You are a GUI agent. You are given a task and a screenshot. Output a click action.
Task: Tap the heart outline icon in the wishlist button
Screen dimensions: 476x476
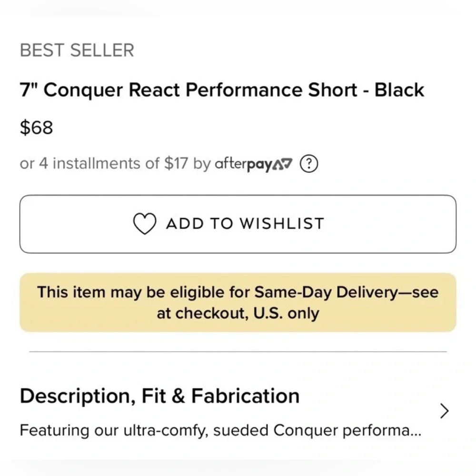pyautogui.click(x=146, y=223)
